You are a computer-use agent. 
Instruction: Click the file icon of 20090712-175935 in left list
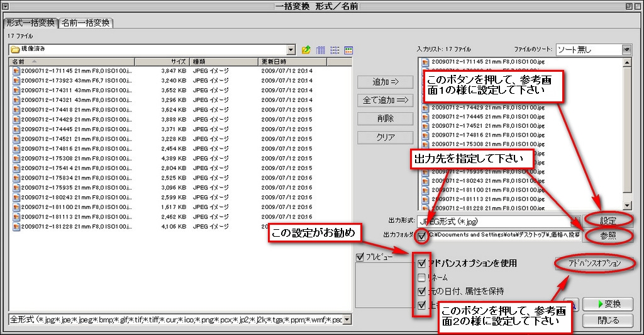(16, 188)
